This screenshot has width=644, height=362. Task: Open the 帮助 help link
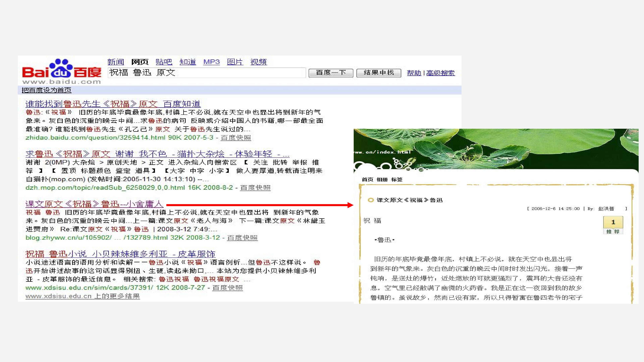click(x=414, y=73)
